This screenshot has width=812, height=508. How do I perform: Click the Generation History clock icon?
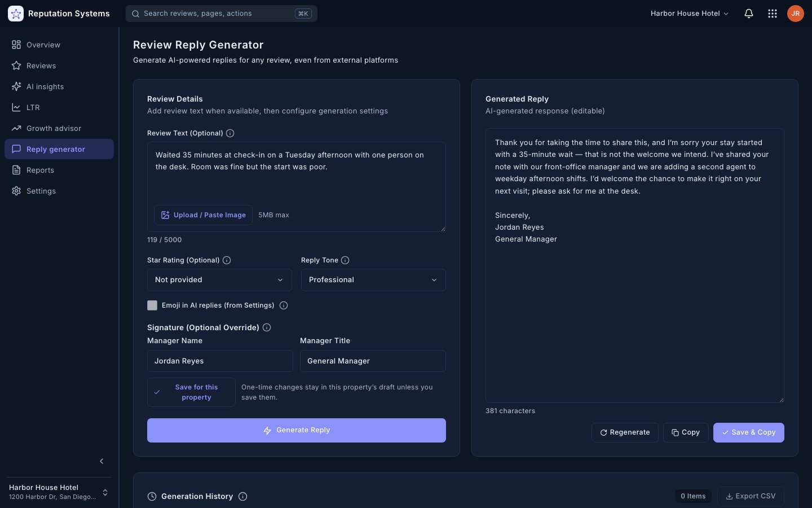coord(152,496)
